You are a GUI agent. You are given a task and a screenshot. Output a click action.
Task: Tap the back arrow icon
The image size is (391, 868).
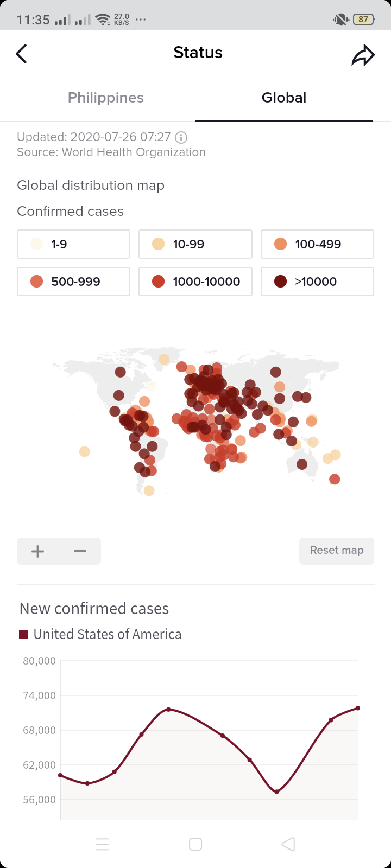tap(22, 54)
